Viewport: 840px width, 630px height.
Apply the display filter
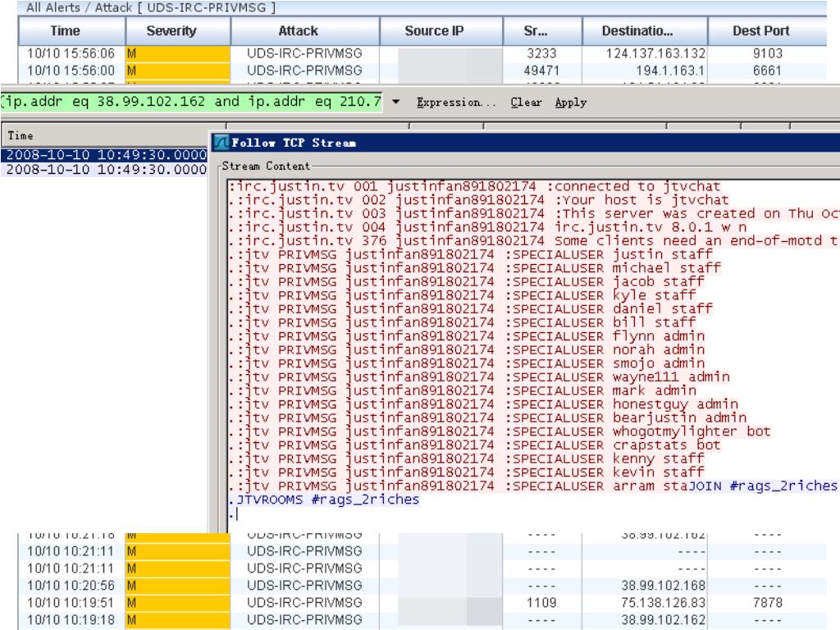click(x=571, y=102)
